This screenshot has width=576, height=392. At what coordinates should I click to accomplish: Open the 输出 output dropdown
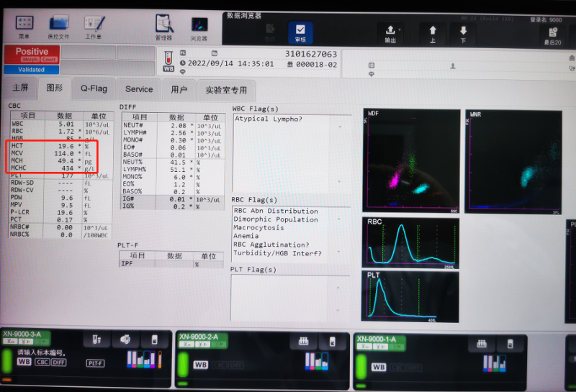point(391,32)
